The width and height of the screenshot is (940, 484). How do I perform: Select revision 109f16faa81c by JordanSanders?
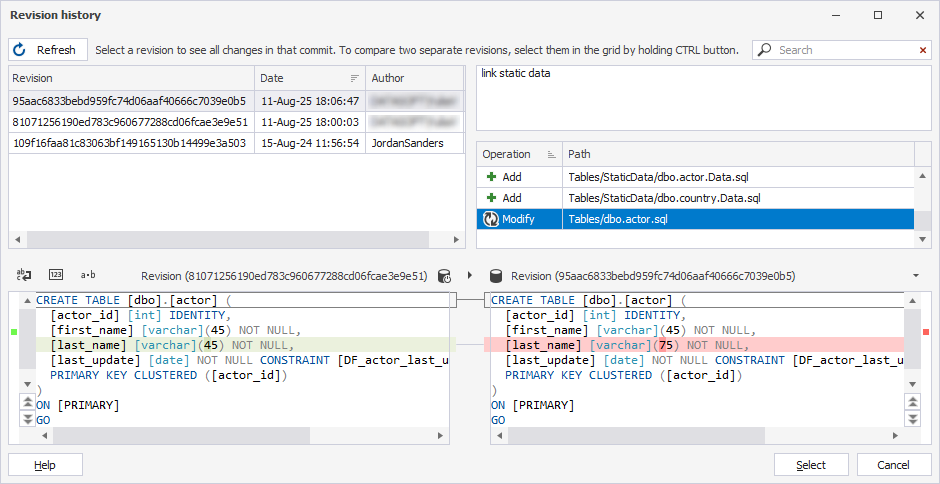pos(129,143)
